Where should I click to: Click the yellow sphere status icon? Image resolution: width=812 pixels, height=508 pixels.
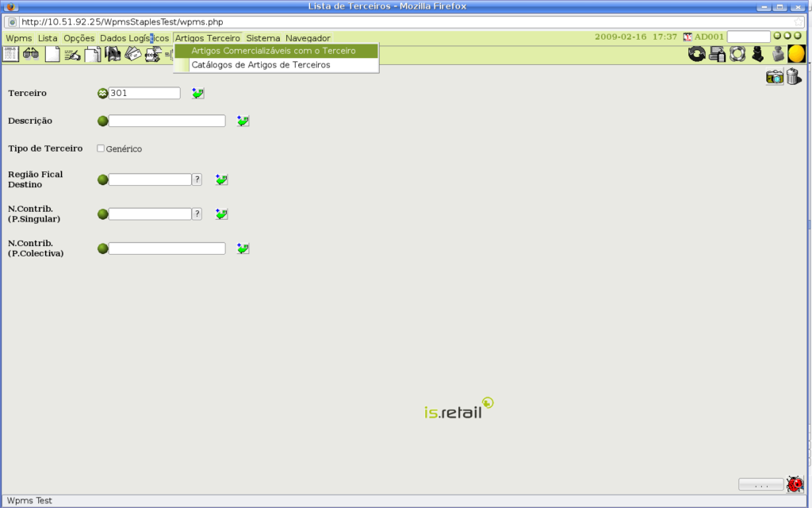click(796, 54)
